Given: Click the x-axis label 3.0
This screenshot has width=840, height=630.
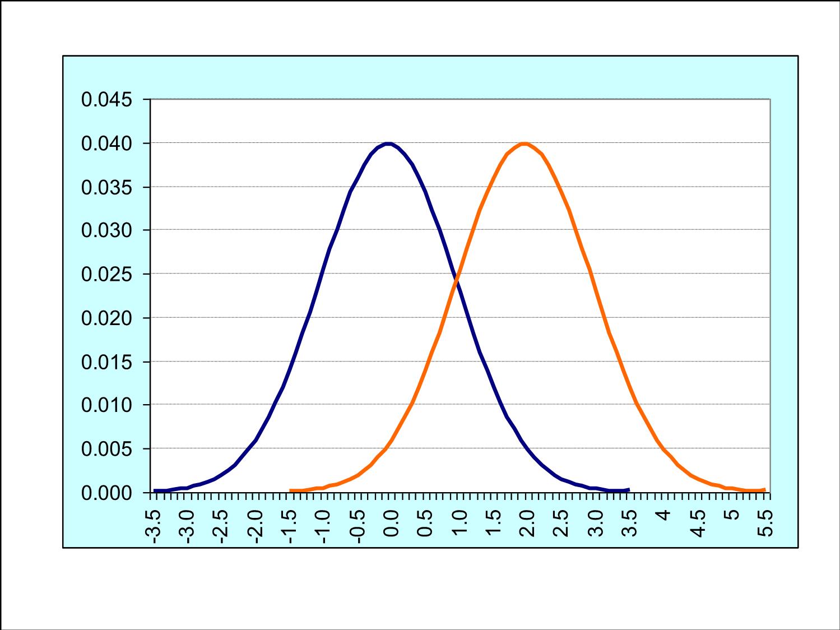Looking at the screenshot, I should [x=596, y=524].
